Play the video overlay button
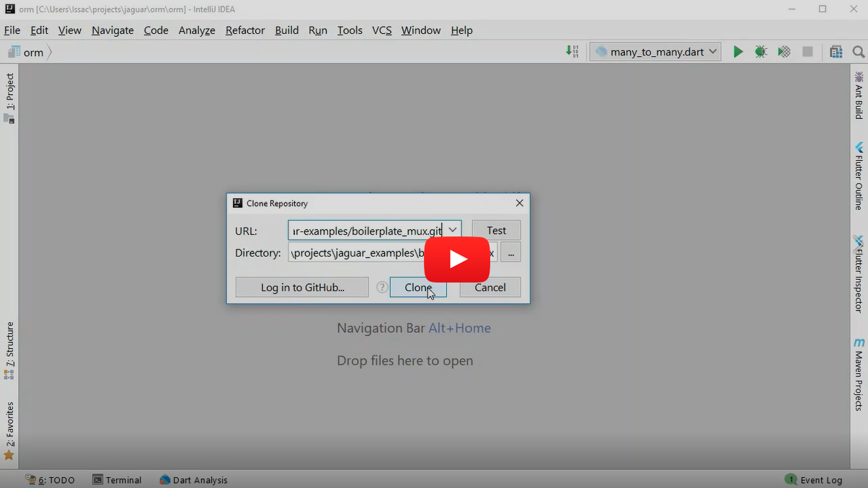The height and width of the screenshot is (488, 868). tap(457, 259)
